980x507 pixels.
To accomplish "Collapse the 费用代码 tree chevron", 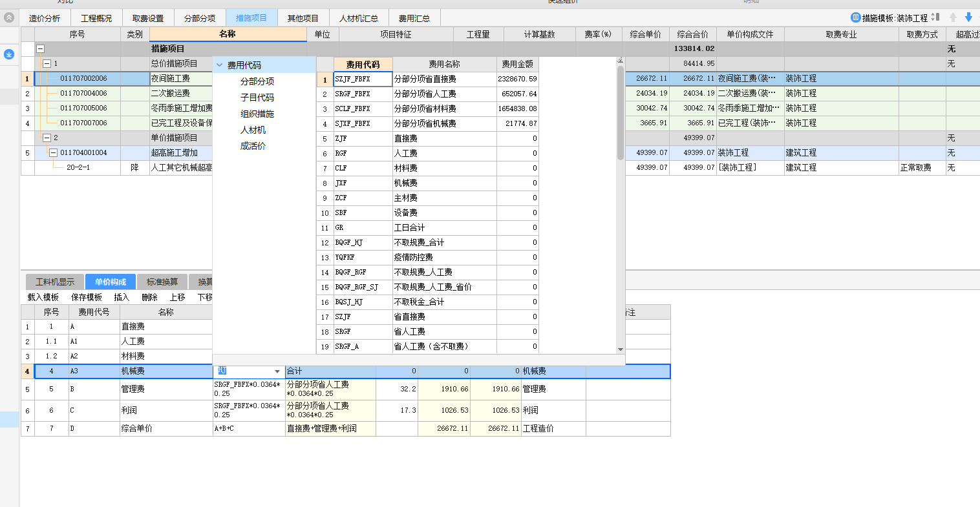I will click(x=220, y=65).
